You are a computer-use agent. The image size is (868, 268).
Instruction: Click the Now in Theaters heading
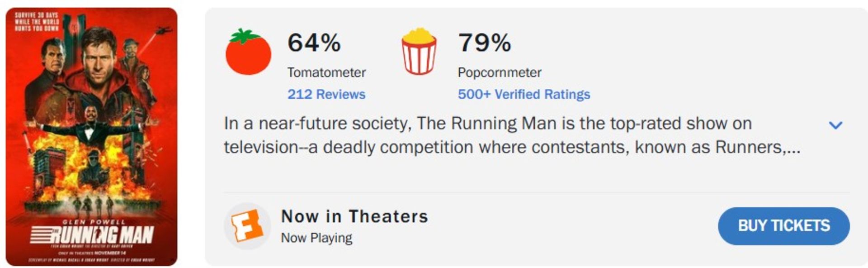click(354, 216)
